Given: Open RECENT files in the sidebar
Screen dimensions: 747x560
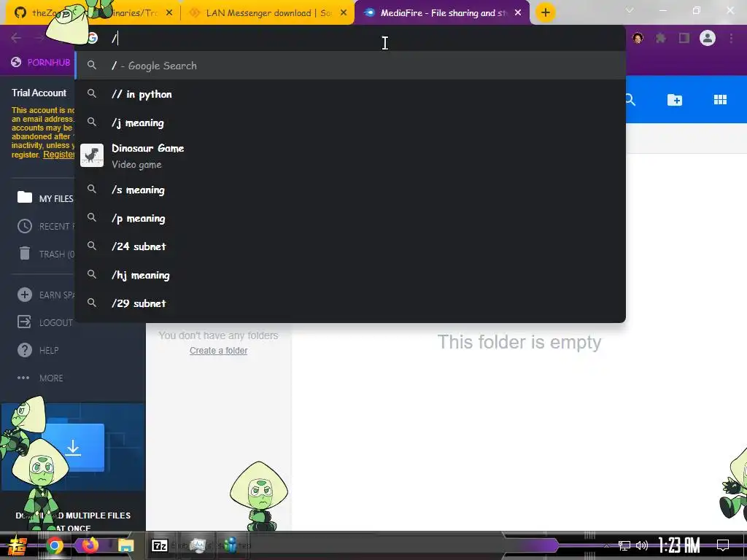Looking at the screenshot, I should click(x=46, y=226).
